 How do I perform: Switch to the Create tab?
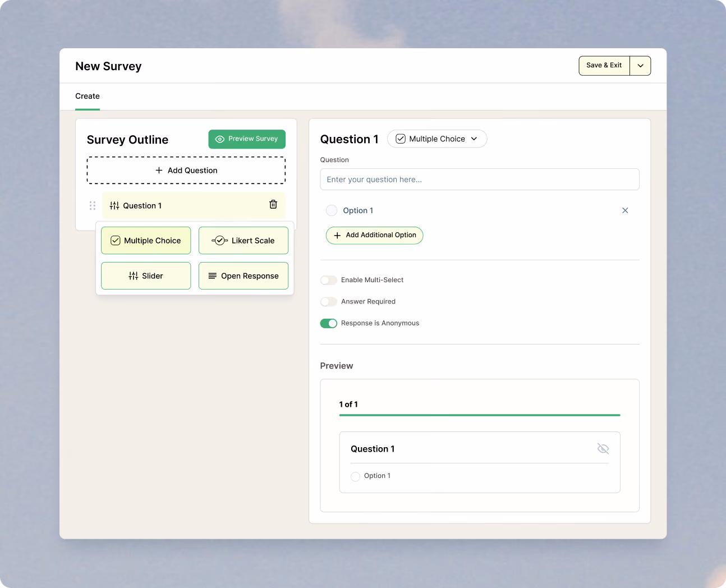(x=88, y=97)
